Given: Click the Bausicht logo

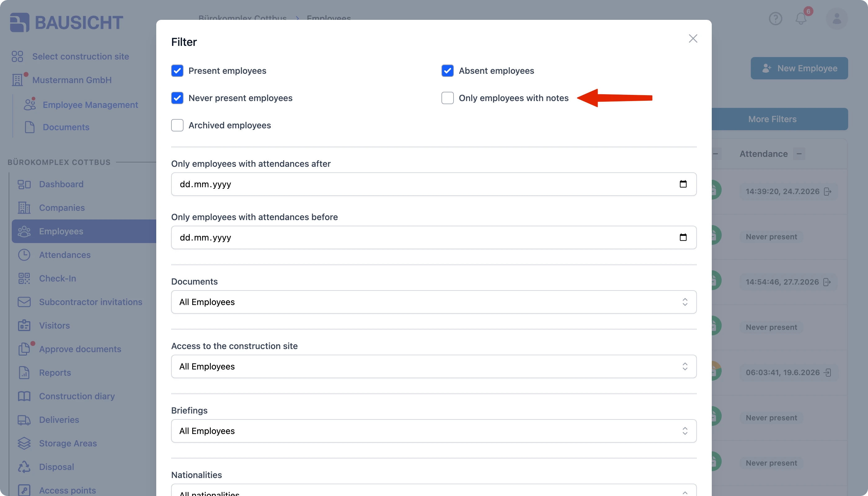Looking at the screenshot, I should click(66, 23).
